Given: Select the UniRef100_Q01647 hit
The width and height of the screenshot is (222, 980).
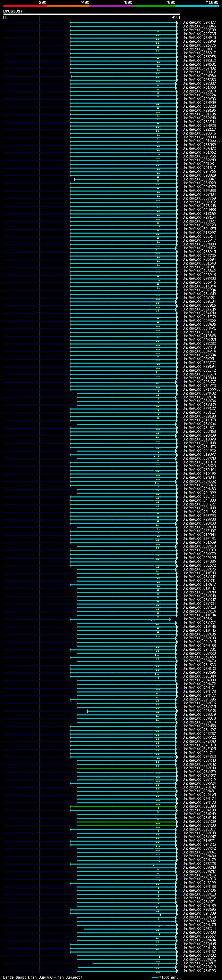Looking at the screenshot, I should pyautogui.click(x=199, y=168).
